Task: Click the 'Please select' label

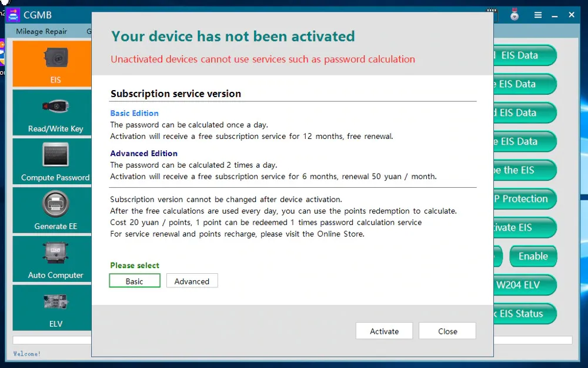Action: coord(135,266)
